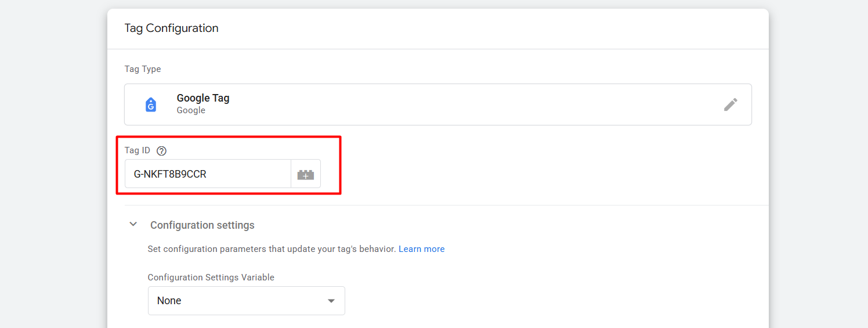Click the dropdown arrow beside None

coord(331,301)
